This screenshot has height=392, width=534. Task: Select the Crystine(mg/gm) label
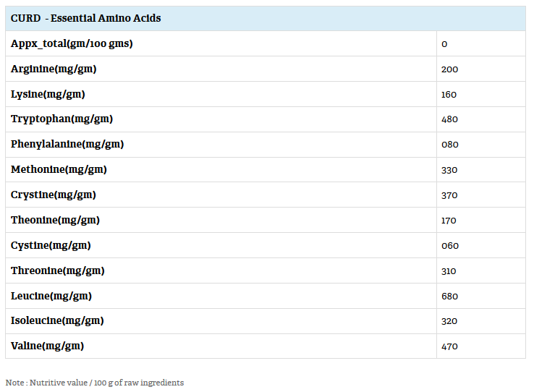coord(54,195)
